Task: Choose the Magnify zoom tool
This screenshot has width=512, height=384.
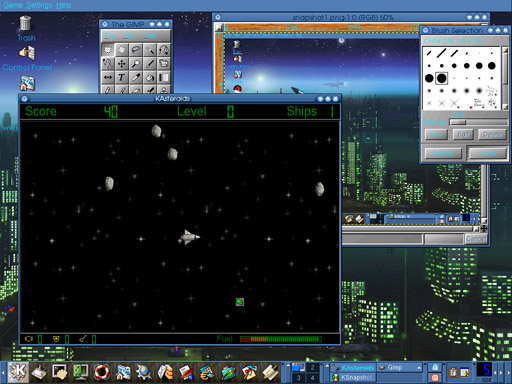Action: coord(136,64)
